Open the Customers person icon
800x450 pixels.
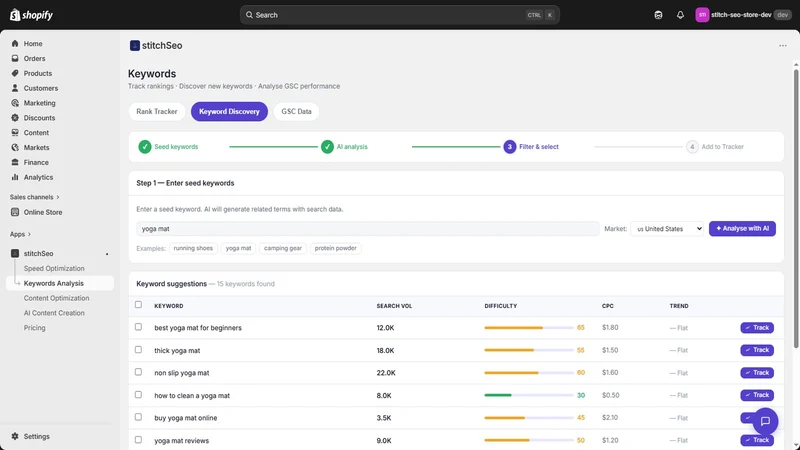tap(15, 88)
